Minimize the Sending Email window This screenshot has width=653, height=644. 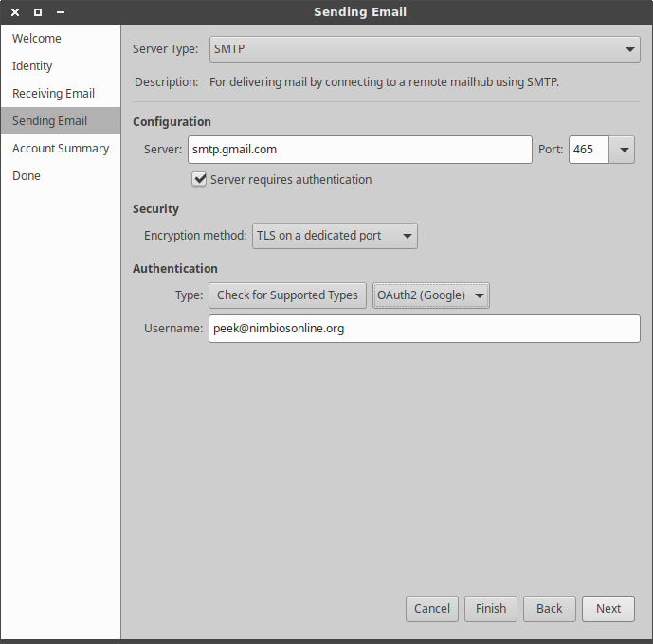61,12
